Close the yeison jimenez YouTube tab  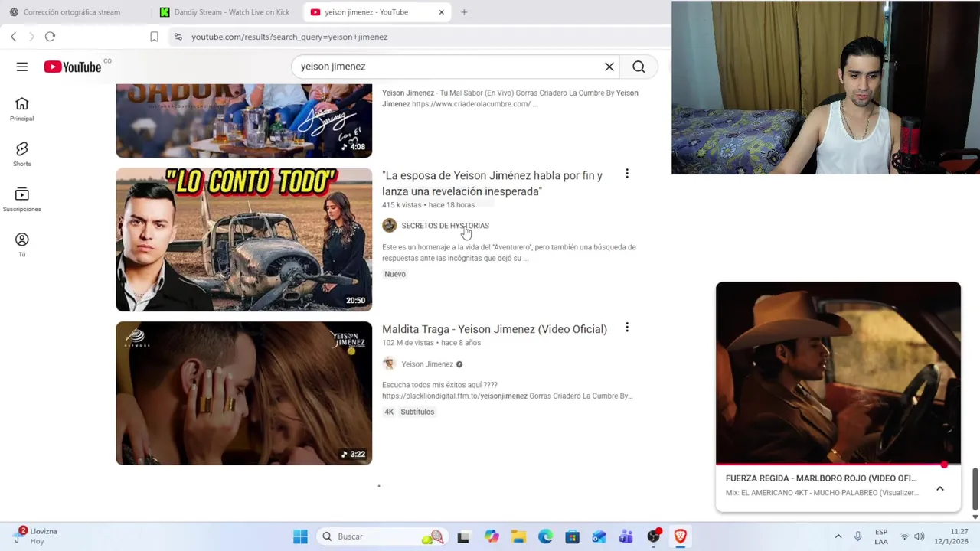pyautogui.click(x=441, y=12)
